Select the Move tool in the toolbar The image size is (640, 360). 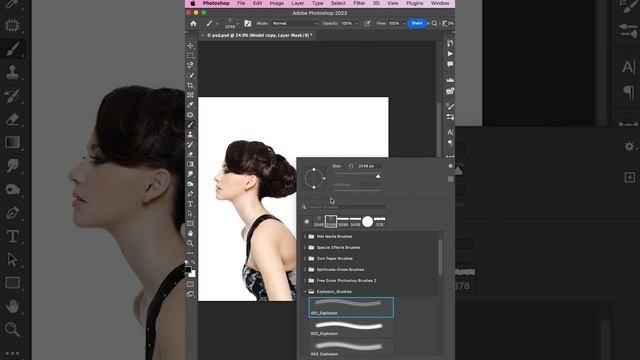[190, 45]
